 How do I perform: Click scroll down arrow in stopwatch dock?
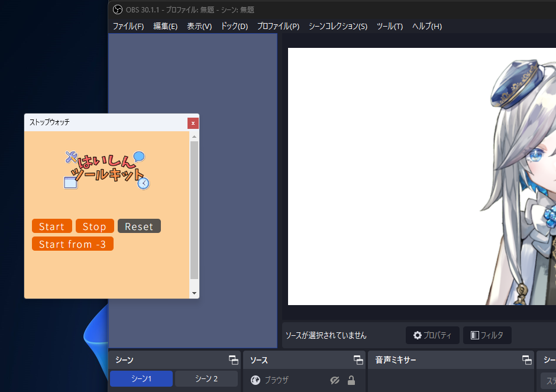(194, 293)
